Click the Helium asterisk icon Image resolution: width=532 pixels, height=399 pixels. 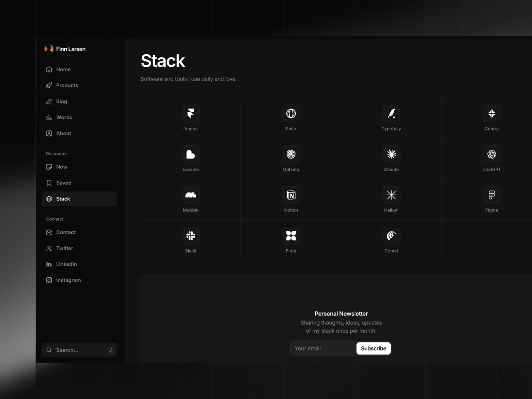[x=391, y=195]
